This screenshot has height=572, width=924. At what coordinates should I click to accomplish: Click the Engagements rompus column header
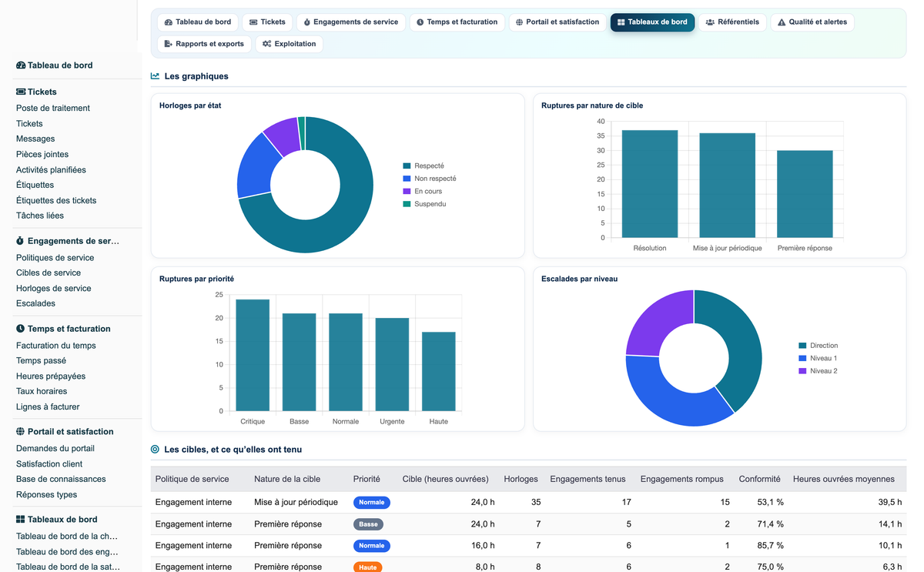682,479
